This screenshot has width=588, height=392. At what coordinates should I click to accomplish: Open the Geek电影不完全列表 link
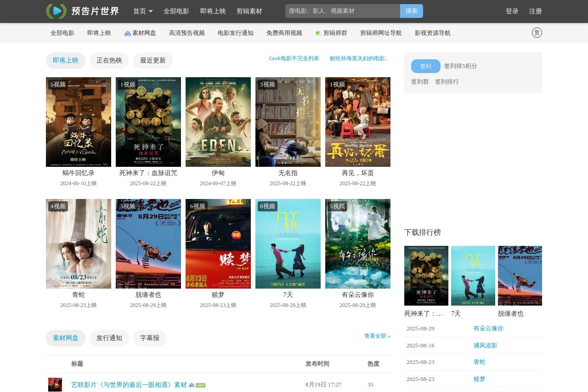point(294,58)
